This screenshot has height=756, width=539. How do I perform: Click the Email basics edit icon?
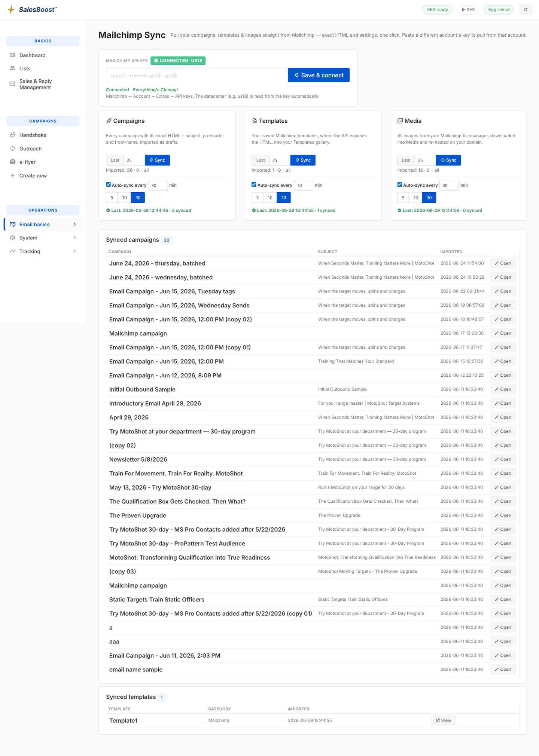[x=13, y=224]
